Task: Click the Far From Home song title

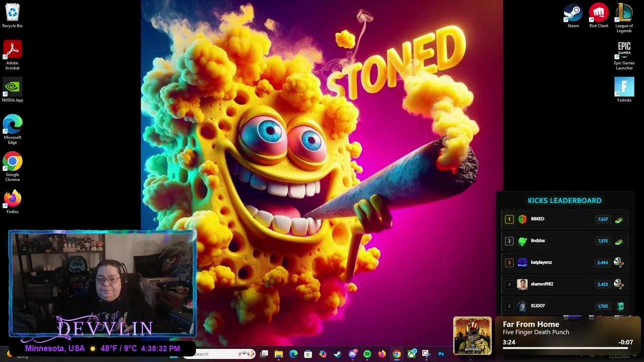Action: click(531, 324)
